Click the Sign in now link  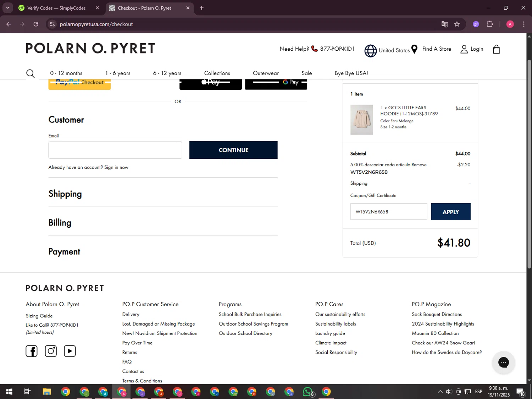tap(116, 167)
